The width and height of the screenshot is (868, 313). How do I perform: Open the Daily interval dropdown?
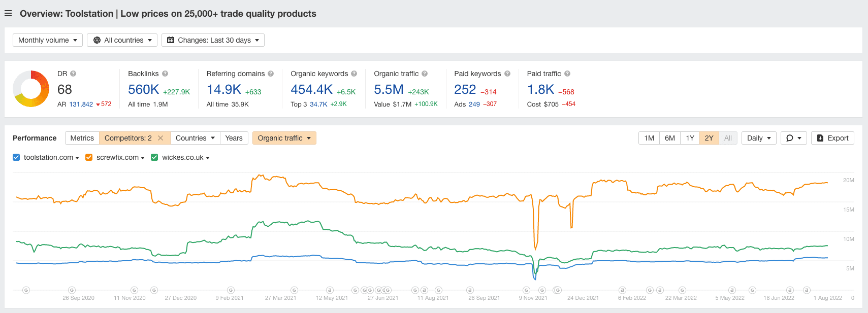point(759,138)
